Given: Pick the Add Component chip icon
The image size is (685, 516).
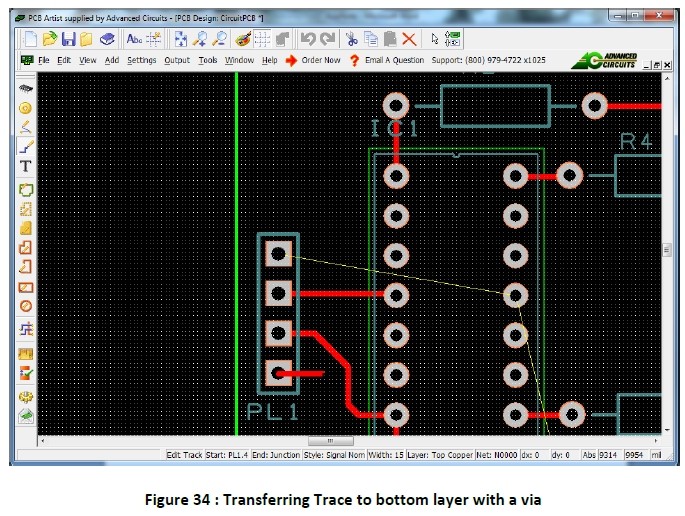Looking at the screenshot, I should click(x=26, y=88).
